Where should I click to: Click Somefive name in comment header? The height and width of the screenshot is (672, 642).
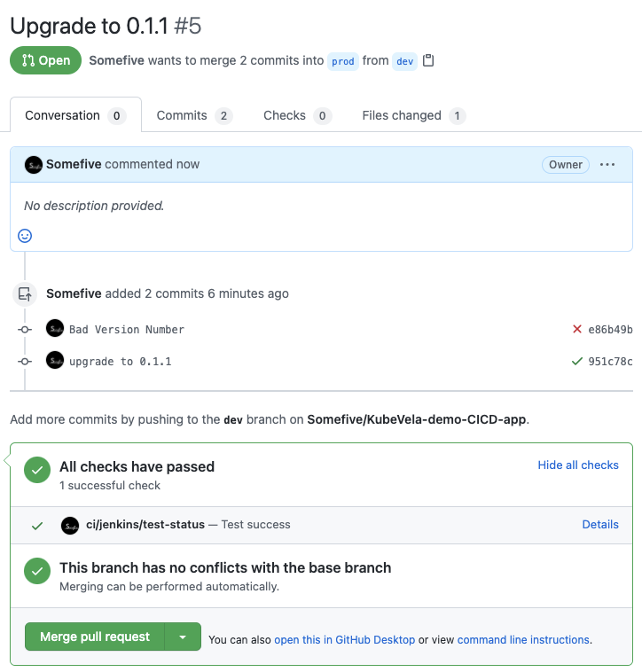click(x=74, y=164)
